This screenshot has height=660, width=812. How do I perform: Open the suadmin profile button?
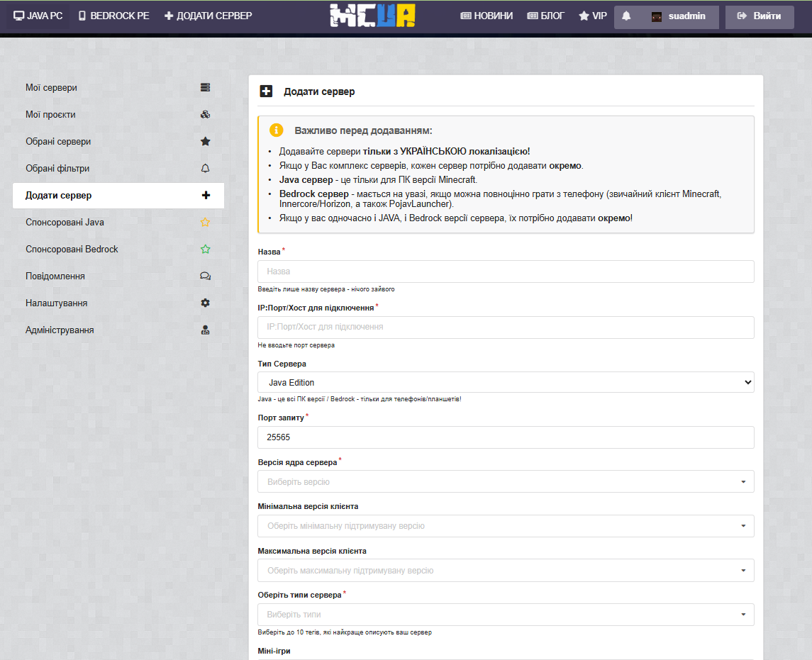tap(679, 16)
